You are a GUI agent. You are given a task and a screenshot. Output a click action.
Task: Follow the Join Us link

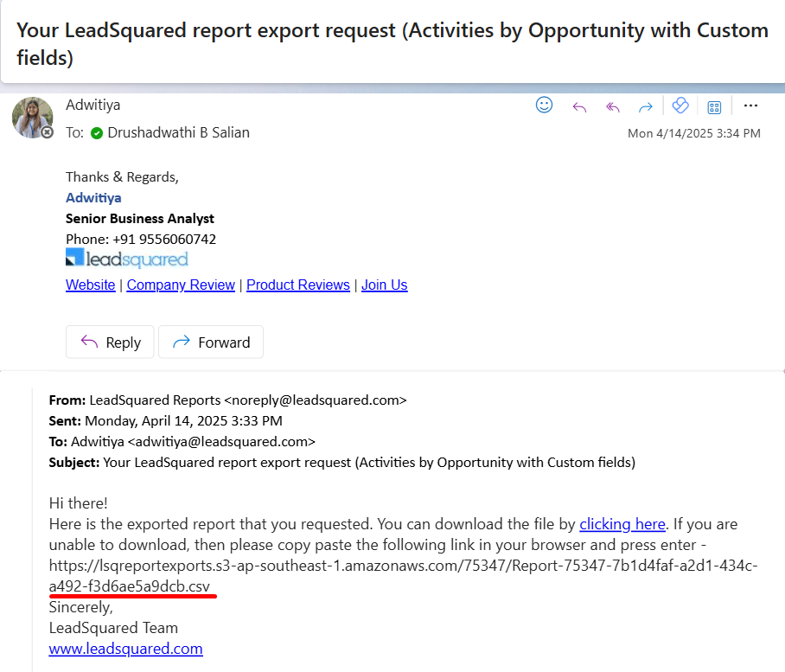[384, 285]
